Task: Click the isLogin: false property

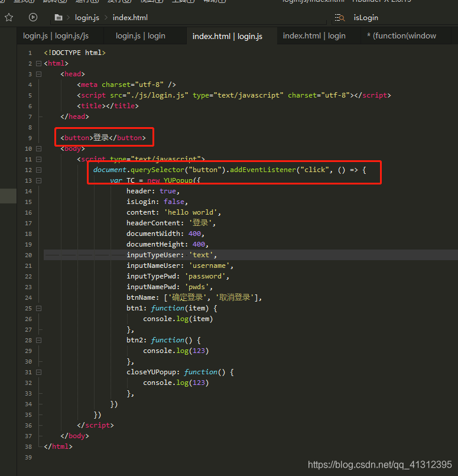Action: tap(157, 202)
